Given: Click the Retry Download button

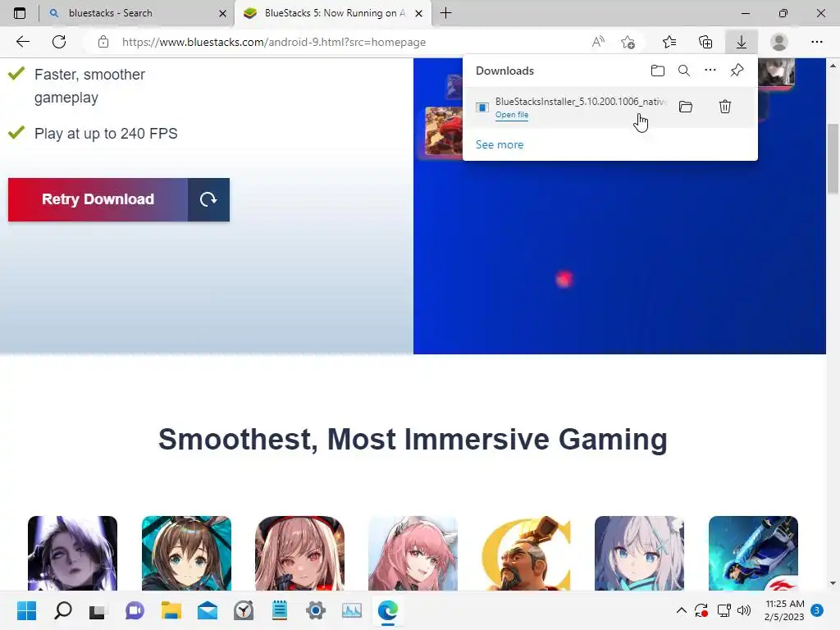Looking at the screenshot, I should click(x=98, y=199).
